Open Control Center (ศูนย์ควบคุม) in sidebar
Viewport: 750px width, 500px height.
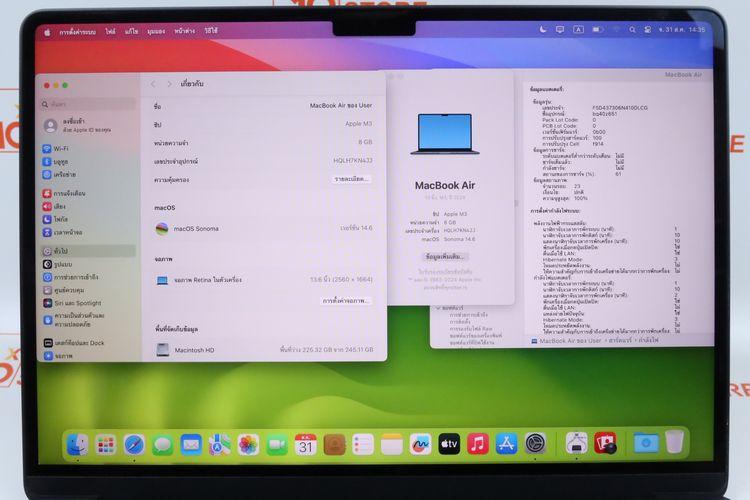[x=64, y=290]
